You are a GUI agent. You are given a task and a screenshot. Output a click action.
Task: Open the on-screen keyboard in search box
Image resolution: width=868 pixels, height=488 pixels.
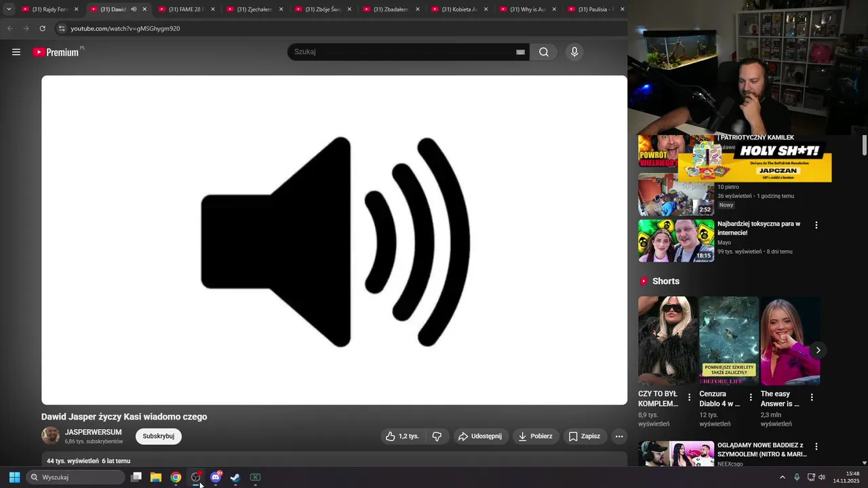(520, 52)
